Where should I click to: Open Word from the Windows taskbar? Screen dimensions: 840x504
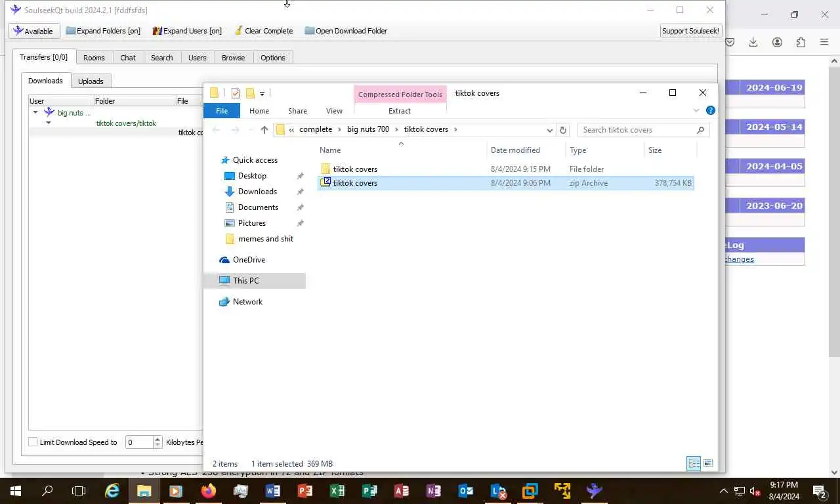coord(272,490)
